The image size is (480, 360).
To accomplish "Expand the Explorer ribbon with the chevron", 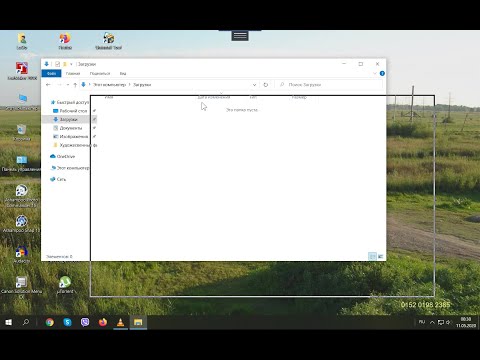I will click(x=375, y=73).
